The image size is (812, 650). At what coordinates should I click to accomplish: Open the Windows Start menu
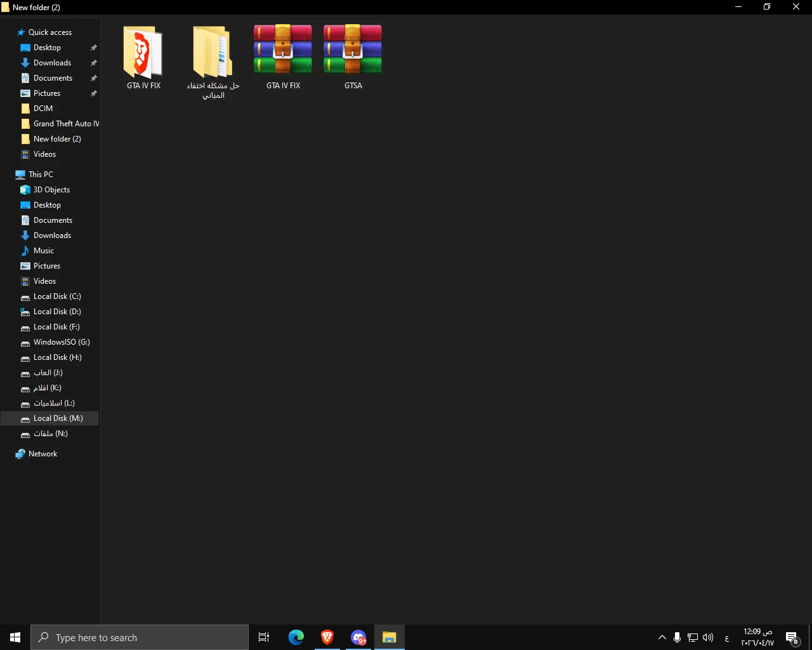15,637
